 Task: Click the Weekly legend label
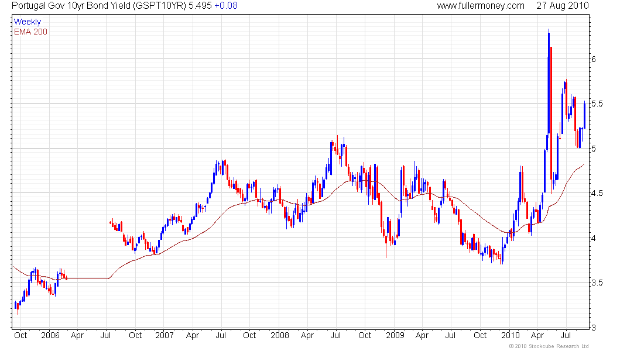pyautogui.click(x=28, y=22)
